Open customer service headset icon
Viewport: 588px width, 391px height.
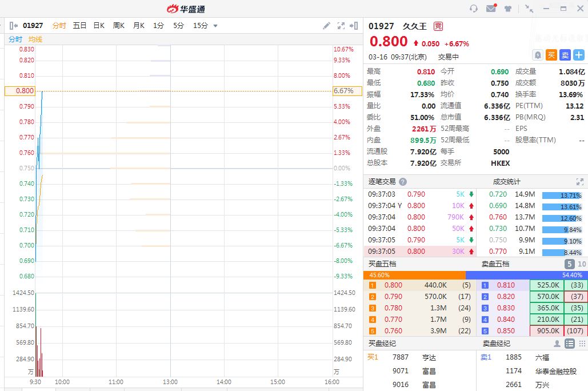(474, 9)
